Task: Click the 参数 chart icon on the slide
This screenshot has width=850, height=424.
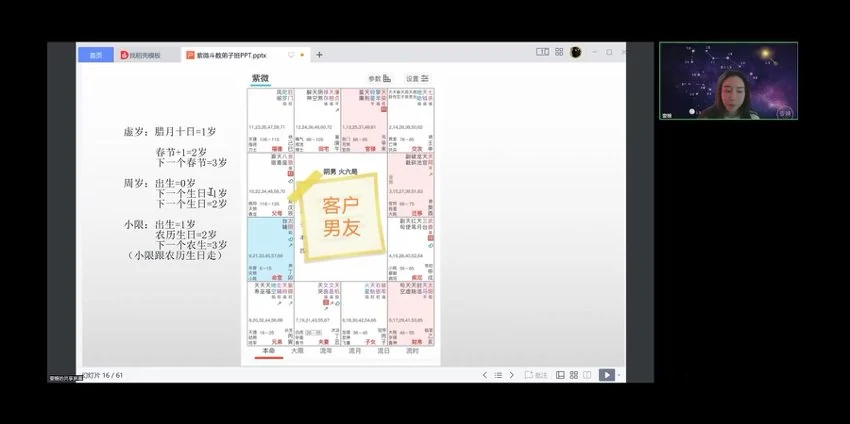Action: coord(387,79)
